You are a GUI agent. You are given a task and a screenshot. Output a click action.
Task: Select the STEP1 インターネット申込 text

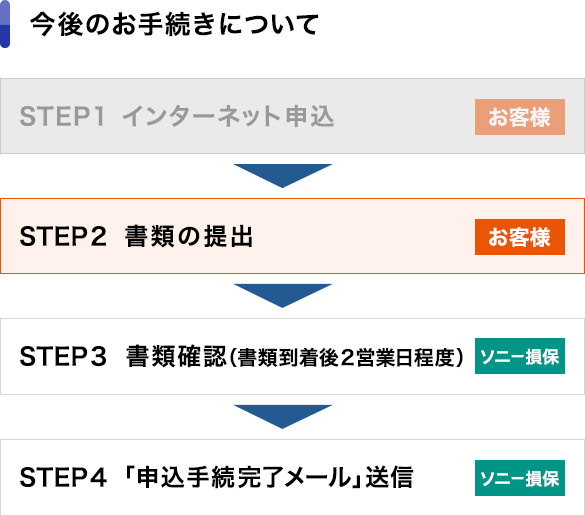point(176,116)
